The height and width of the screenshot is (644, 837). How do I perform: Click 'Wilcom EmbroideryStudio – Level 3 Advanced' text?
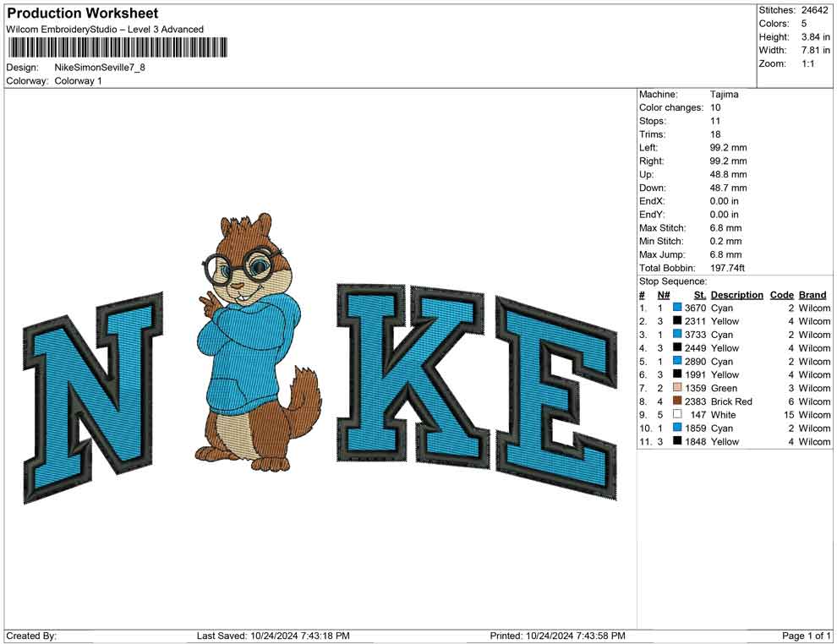point(105,30)
